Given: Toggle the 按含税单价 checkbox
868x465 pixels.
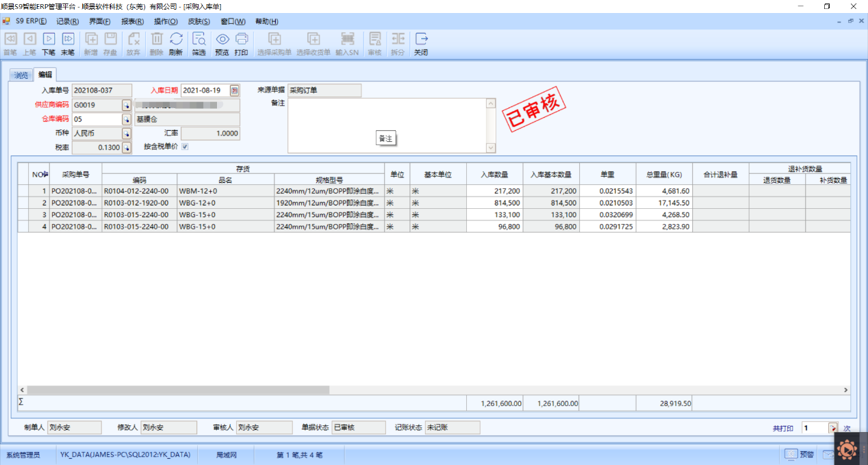Looking at the screenshot, I should pos(184,147).
